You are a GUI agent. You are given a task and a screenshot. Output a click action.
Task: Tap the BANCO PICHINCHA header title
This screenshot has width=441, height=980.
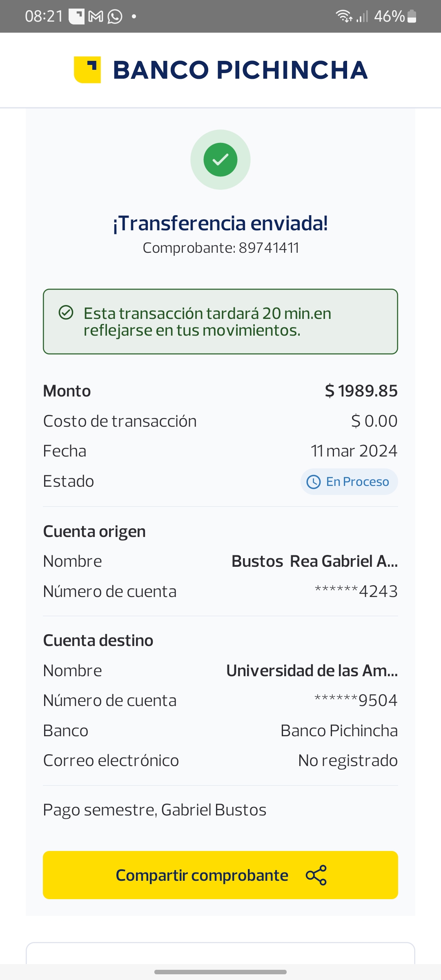click(240, 70)
